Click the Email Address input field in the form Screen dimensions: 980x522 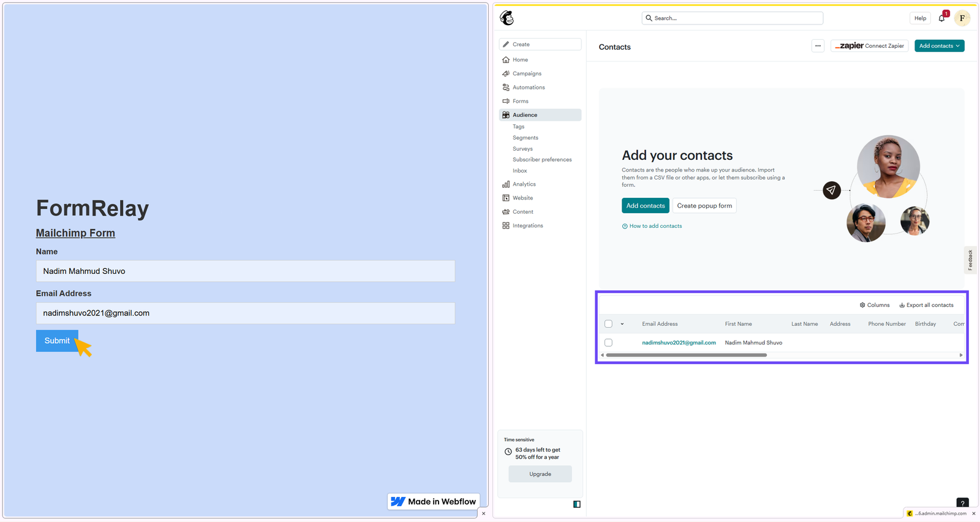(x=246, y=313)
